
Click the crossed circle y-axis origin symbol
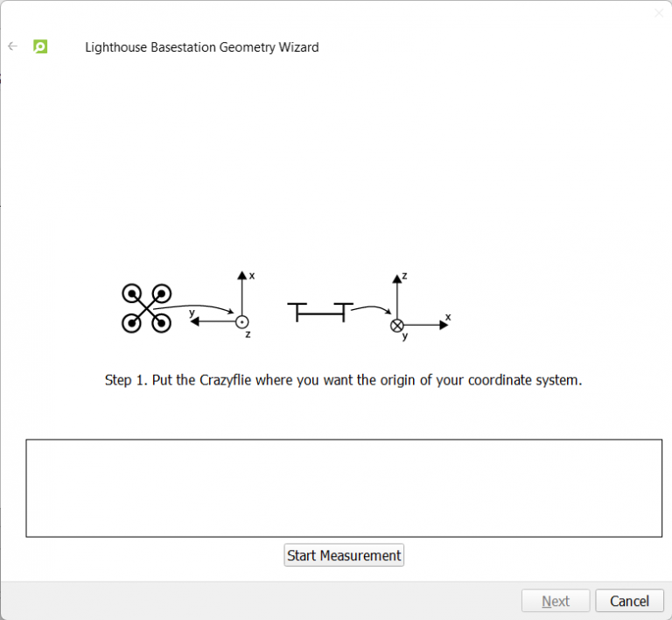tap(397, 325)
